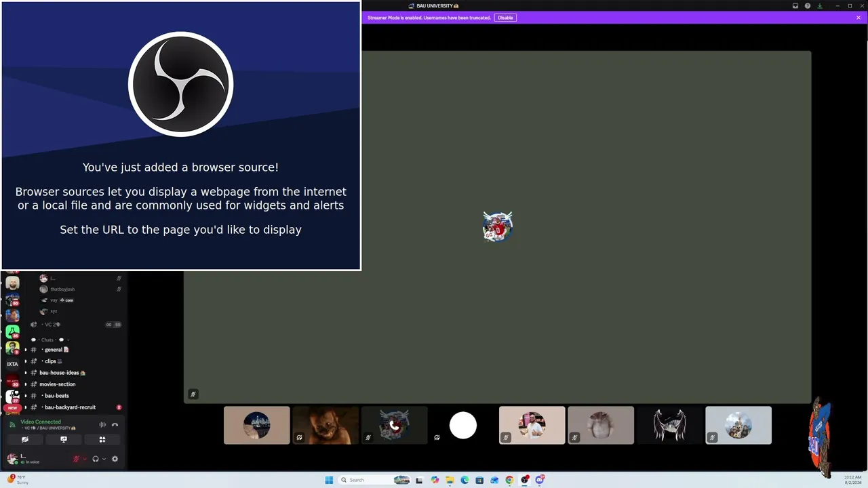
Task: Select thatboyjosh in voice channel list
Action: coord(80,289)
